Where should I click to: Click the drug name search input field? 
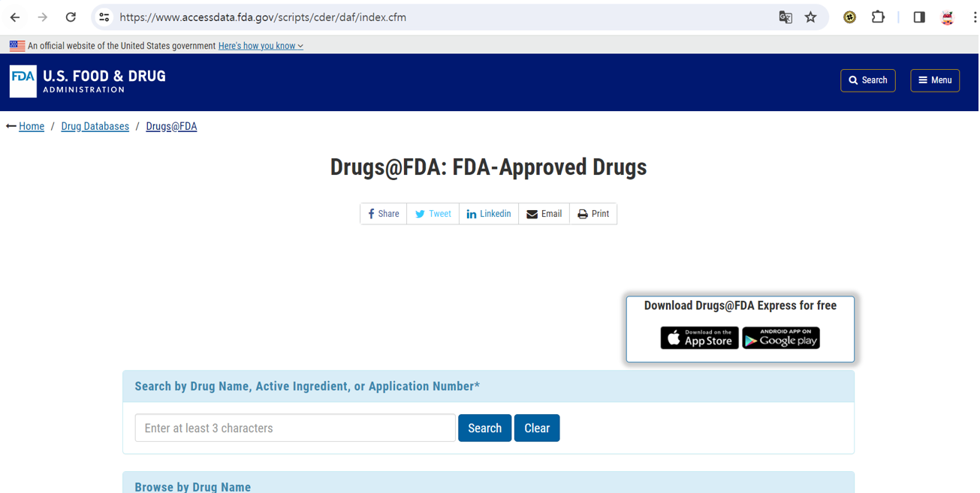pos(295,428)
